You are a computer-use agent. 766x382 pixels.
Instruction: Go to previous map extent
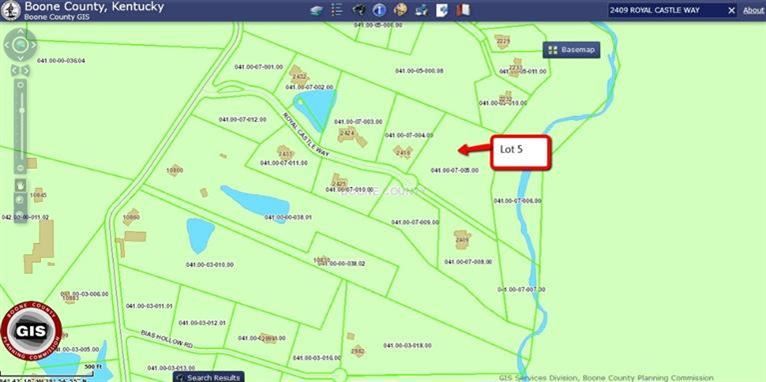[x=15, y=71]
